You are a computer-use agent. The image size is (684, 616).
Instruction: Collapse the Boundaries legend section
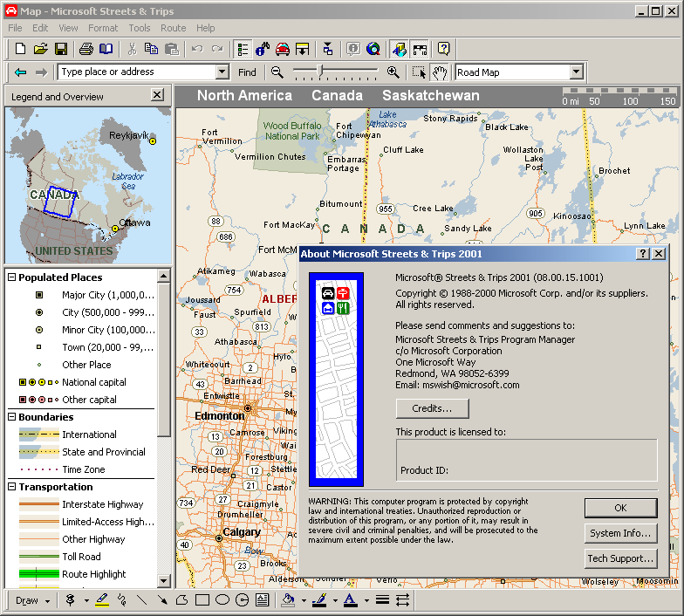coord(12,417)
